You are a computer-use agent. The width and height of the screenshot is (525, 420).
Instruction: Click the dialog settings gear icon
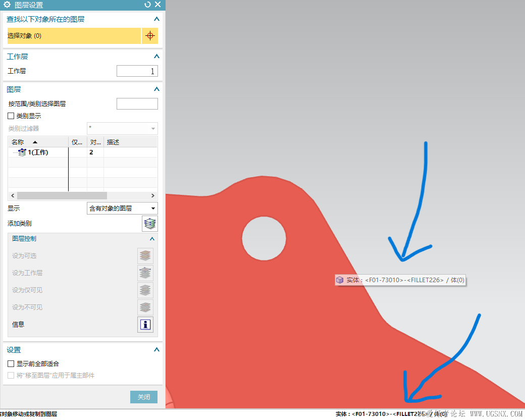click(7, 5)
